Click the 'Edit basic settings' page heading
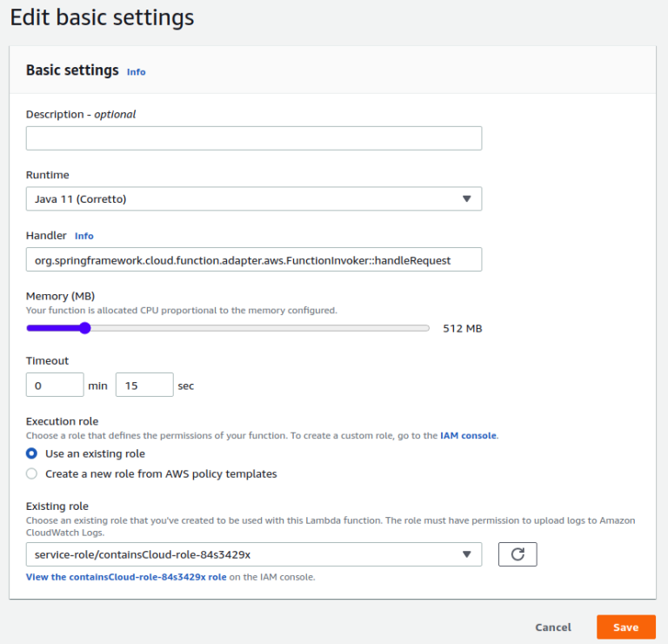This screenshot has width=668, height=644. (102, 17)
